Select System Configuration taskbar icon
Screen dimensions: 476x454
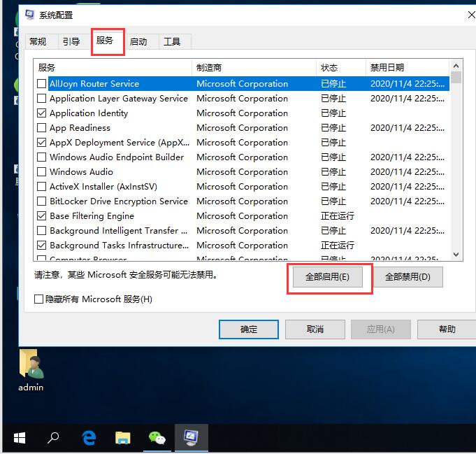192,438
